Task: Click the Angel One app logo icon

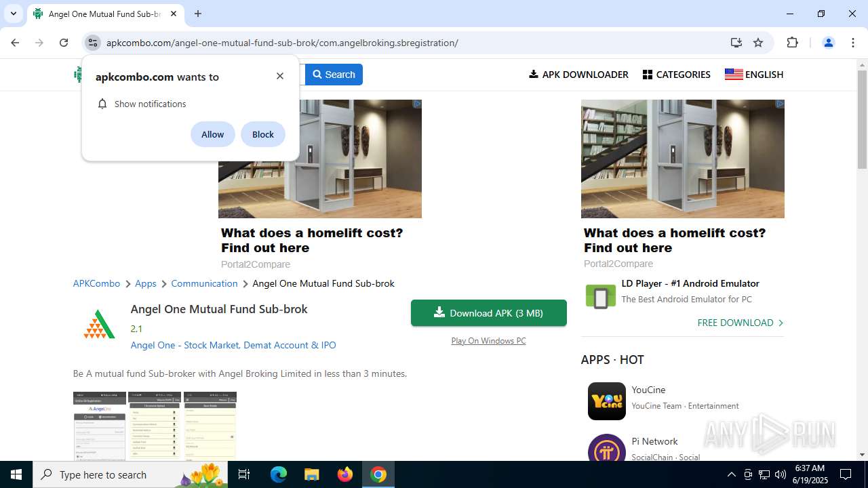Action: point(100,325)
